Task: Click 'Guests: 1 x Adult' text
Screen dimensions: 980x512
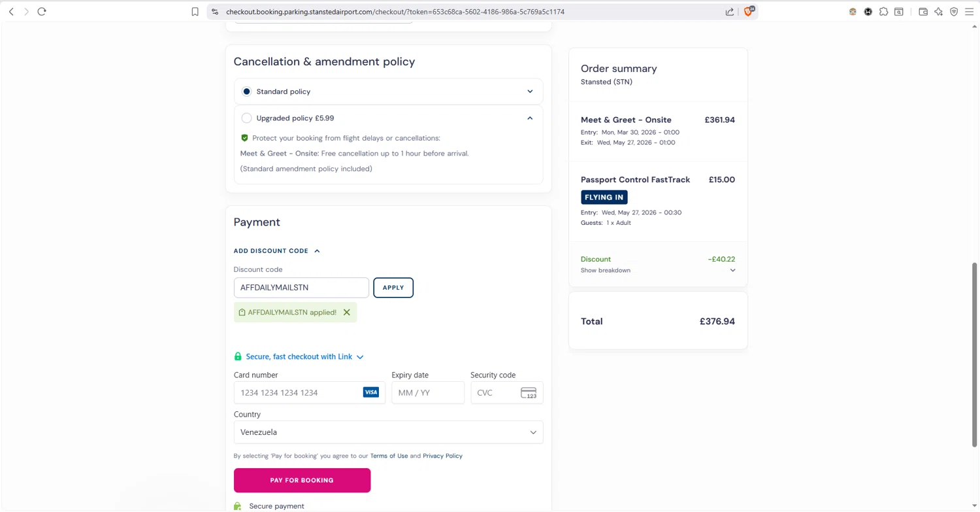Action: point(606,223)
